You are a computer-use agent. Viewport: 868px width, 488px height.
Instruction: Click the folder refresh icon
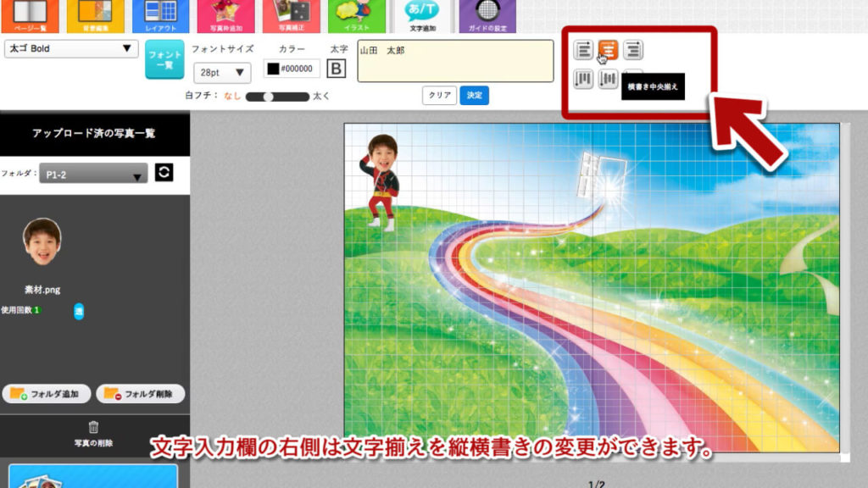164,173
